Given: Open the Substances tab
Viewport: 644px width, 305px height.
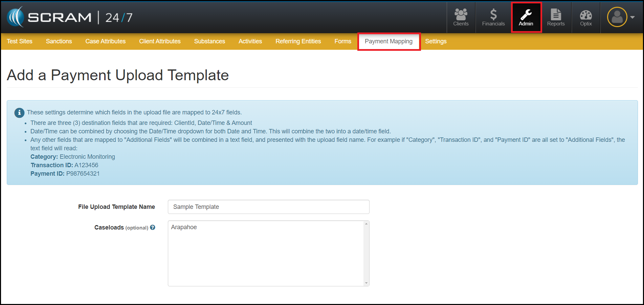Looking at the screenshot, I should tap(209, 41).
